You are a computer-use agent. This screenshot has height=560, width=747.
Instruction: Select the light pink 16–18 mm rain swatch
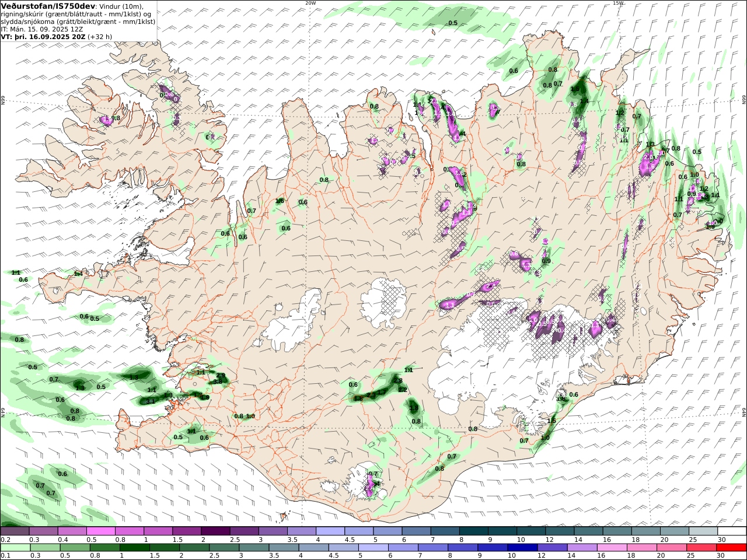(612, 548)
